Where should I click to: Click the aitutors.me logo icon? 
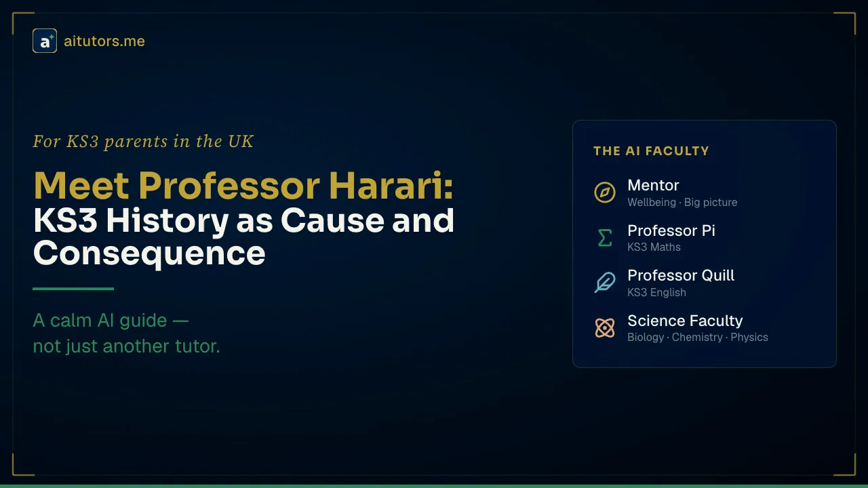tap(45, 41)
